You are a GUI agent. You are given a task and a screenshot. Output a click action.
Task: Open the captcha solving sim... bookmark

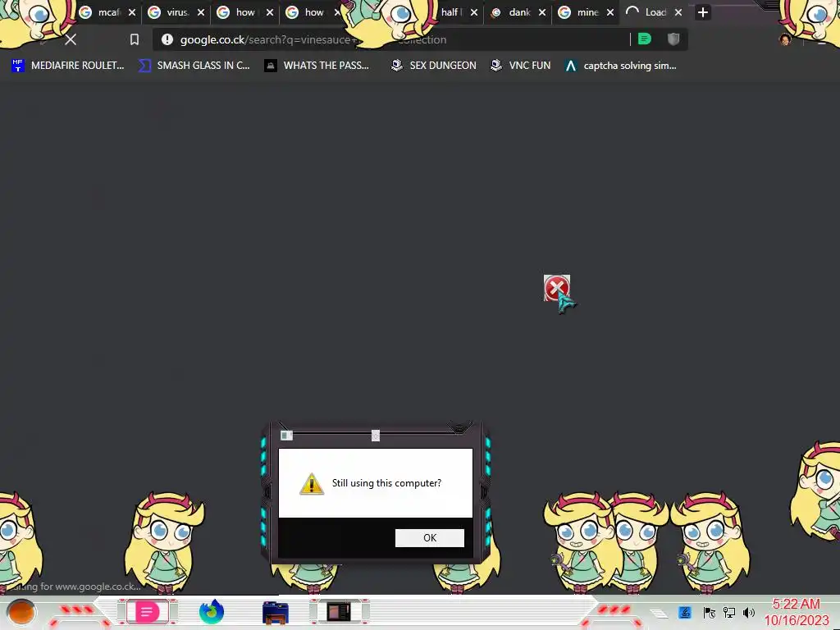coord(620,66)
